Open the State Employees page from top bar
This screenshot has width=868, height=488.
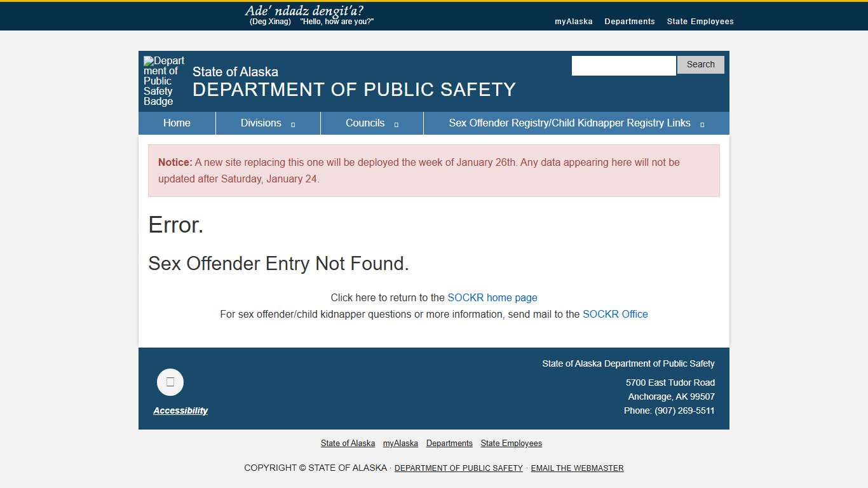point(700,21)
